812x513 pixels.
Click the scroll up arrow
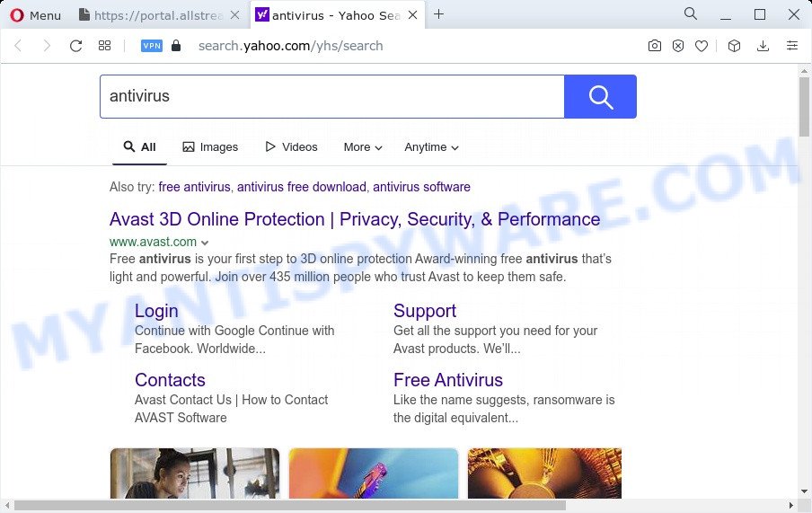pyautogui.click(x=804, y=70)
